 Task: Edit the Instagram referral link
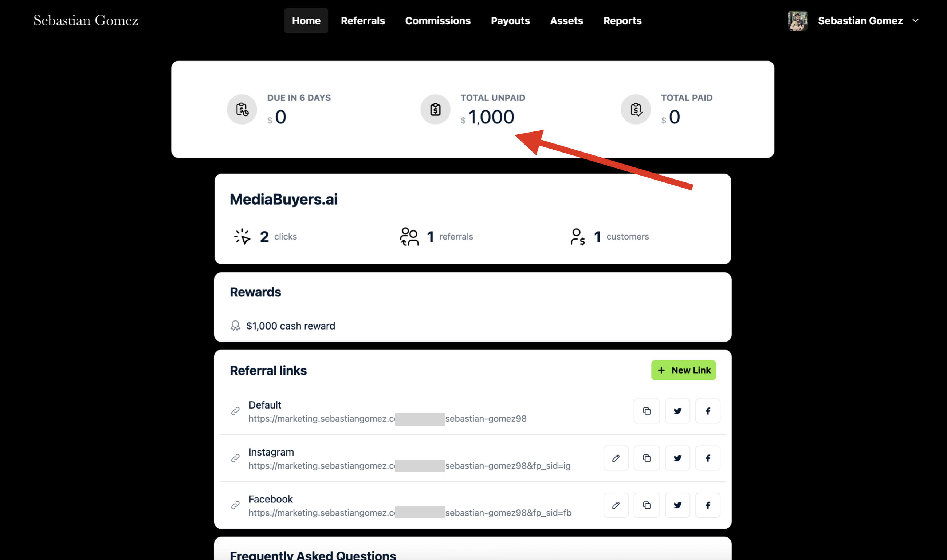point(616,458)
